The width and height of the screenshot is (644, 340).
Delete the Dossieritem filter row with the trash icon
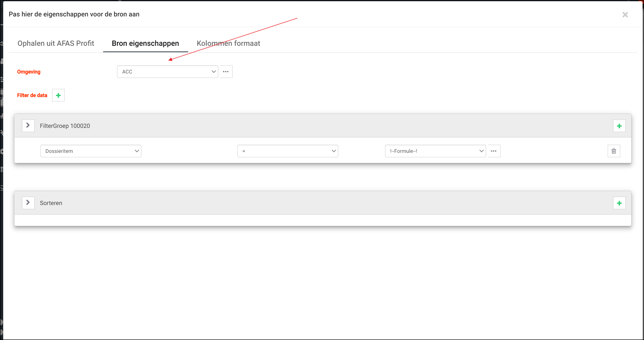[613, 151]
